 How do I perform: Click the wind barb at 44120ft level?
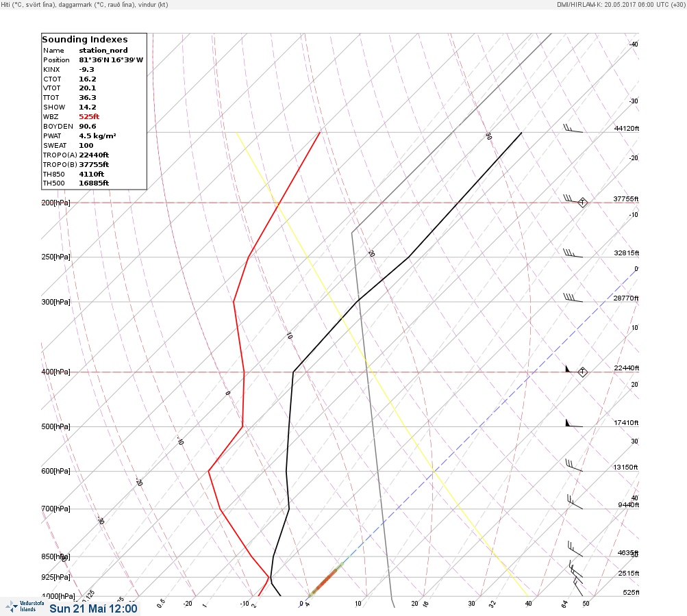pos(573,128)
